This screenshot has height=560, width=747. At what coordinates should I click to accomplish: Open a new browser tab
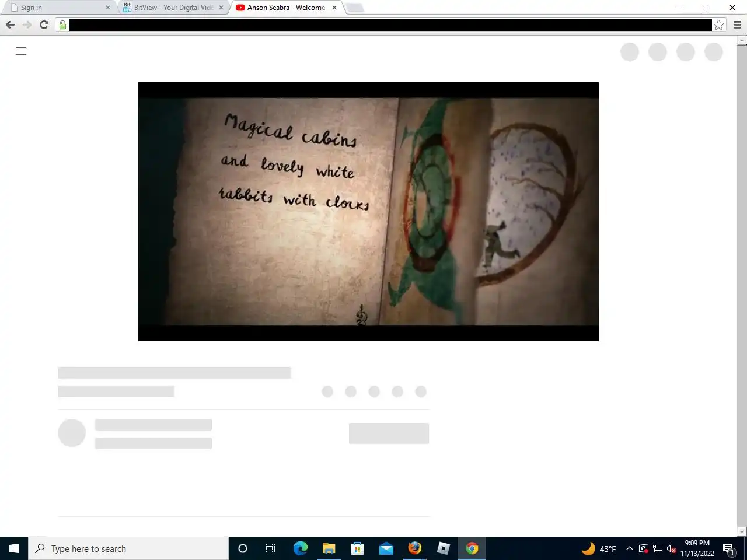[354, 8]
